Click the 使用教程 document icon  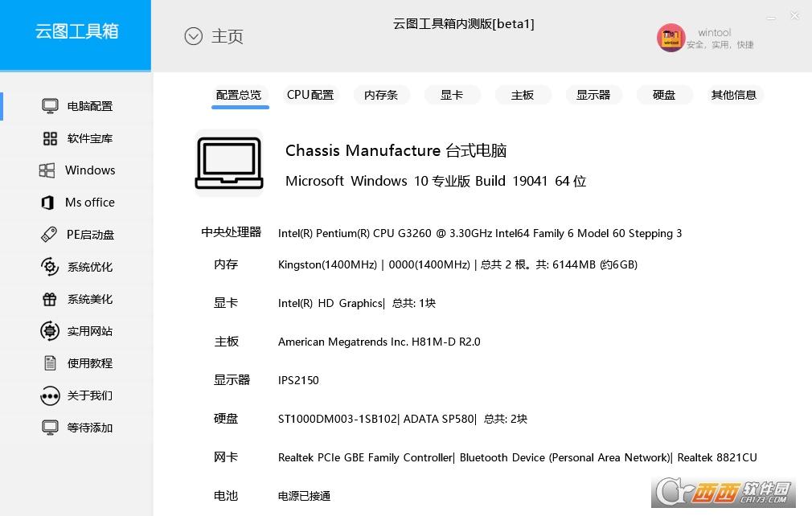[x=50, y=363]
